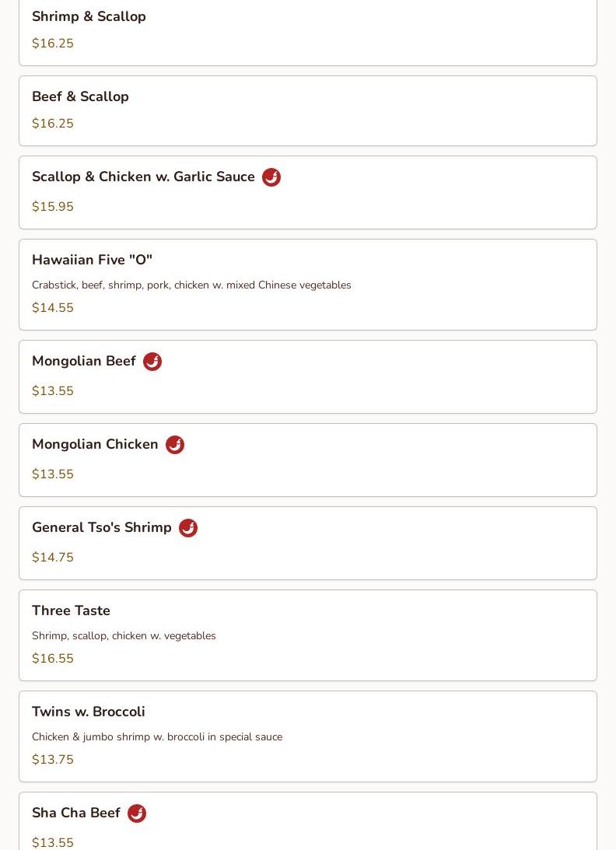The width and height of the screenshot is (616, 850).
Task: Open the Shrimp & Scallop item
Action: point(89,16)
